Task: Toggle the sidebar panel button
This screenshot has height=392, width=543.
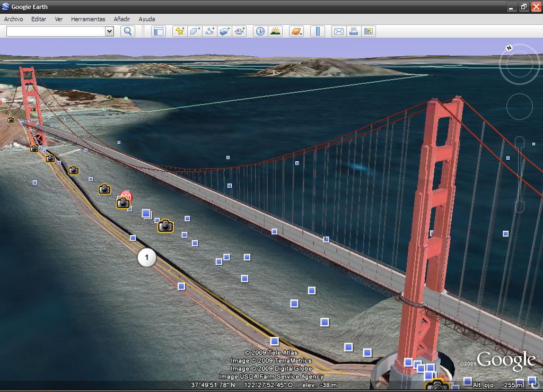Action: 158,31
